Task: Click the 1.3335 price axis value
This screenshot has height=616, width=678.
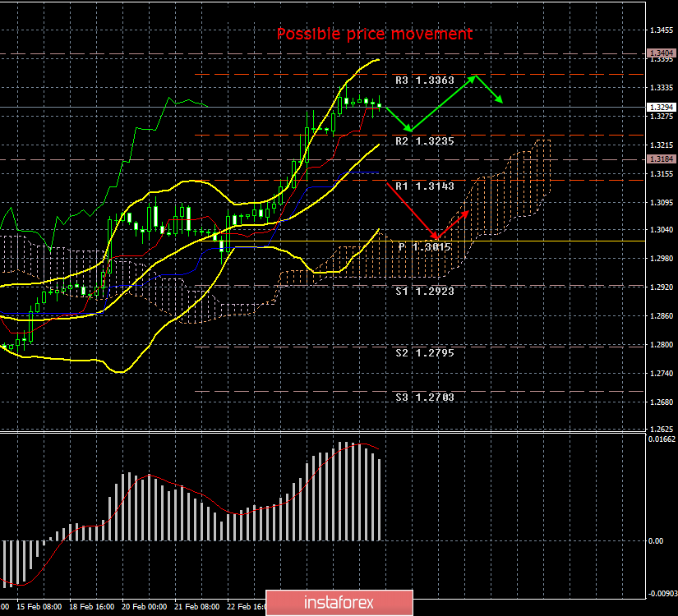Action: (x=662, y=88)
